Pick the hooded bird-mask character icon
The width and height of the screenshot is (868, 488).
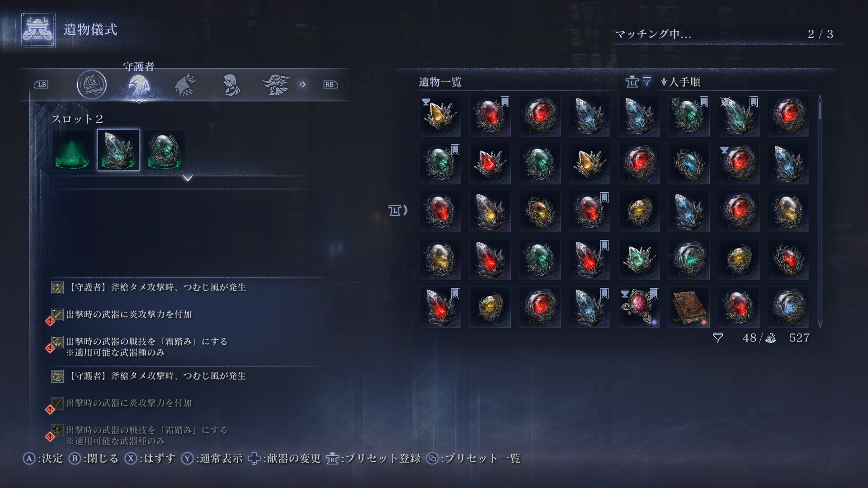tap(185, 85)
